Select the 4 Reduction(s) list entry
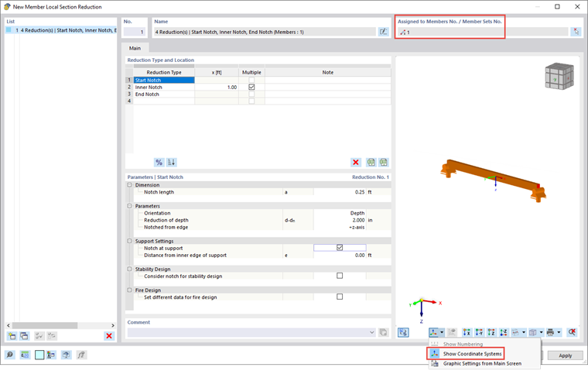588x388 pixels. [61, 30]
